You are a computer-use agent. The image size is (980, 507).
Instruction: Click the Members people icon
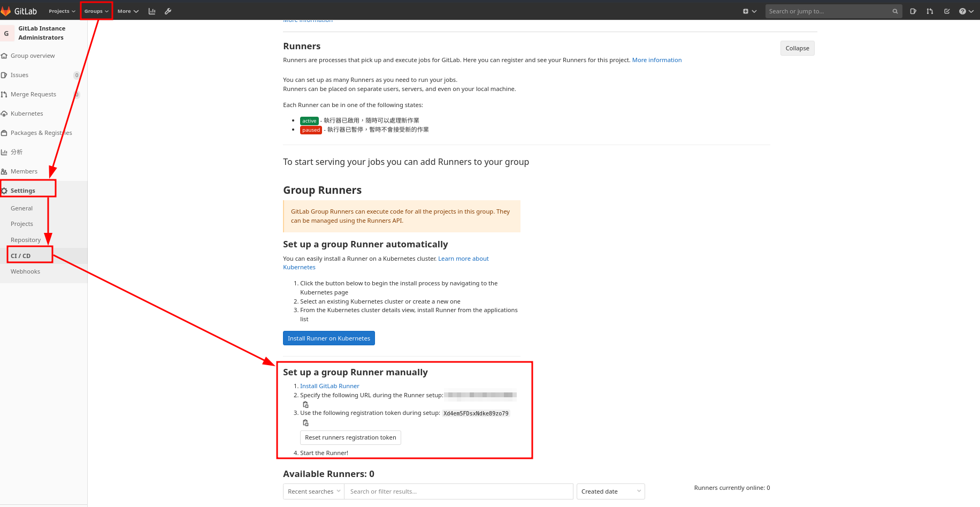click(4, 171)
